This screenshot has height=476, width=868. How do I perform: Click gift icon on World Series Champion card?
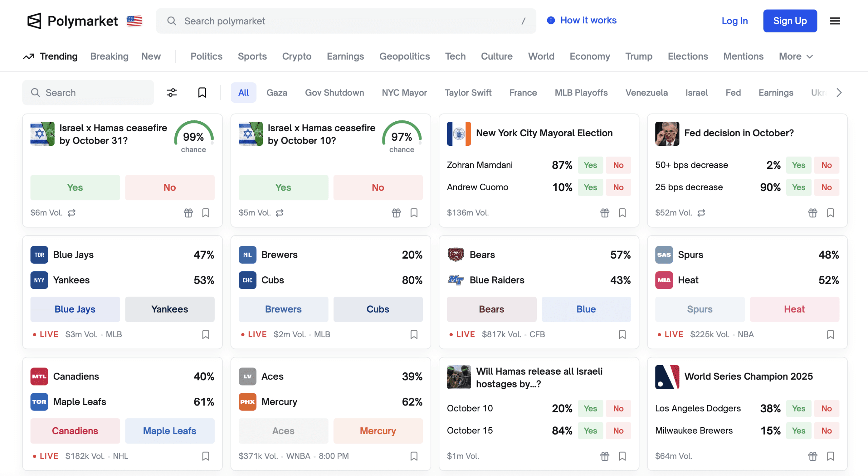(x=813, y=456)
